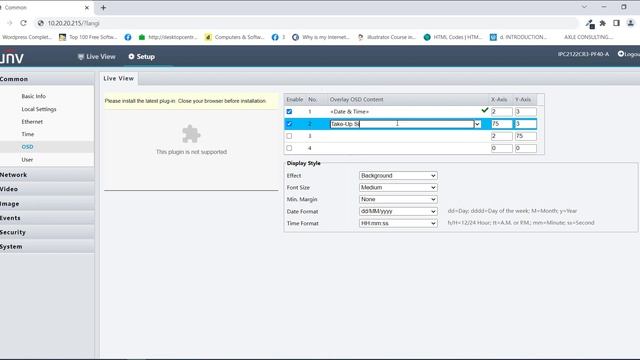Viewport: 640px width, 360px height.
Task: Open the Date Format dropdown
Action: coord(398,211)
